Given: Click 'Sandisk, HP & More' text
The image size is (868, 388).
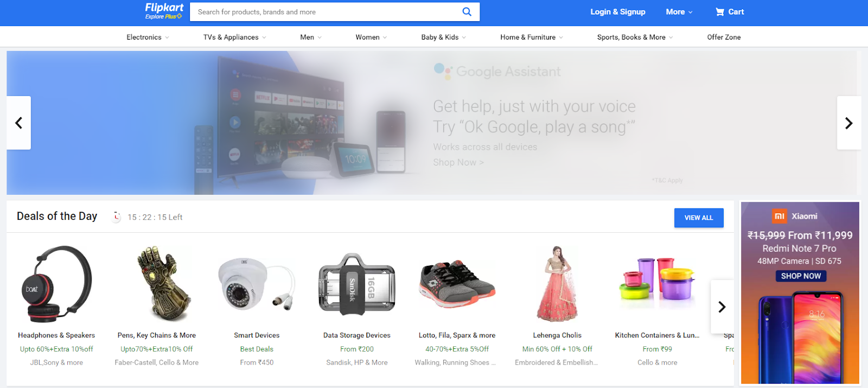Looking at the screenshot, I should click(x=357, y=362).
